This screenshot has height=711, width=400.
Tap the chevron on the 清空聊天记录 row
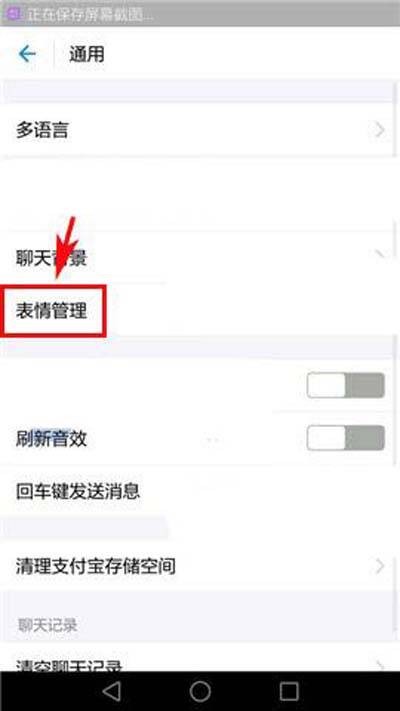coord(380,666)
